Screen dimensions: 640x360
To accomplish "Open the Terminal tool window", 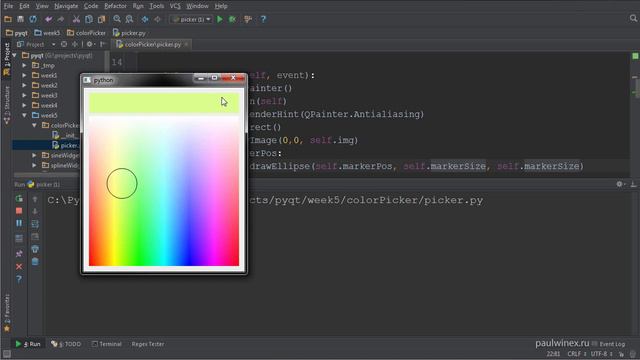I will point(107,344).
